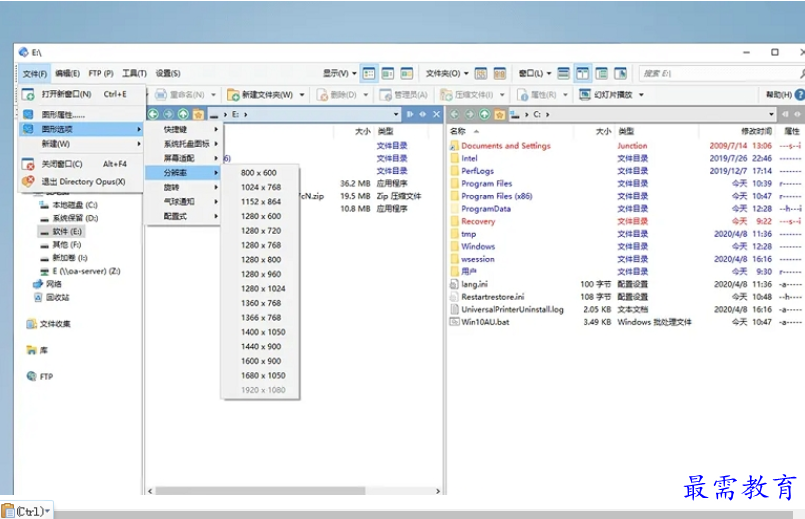
Task: Open favorites star in the C: pane
Action: (499, 114)
